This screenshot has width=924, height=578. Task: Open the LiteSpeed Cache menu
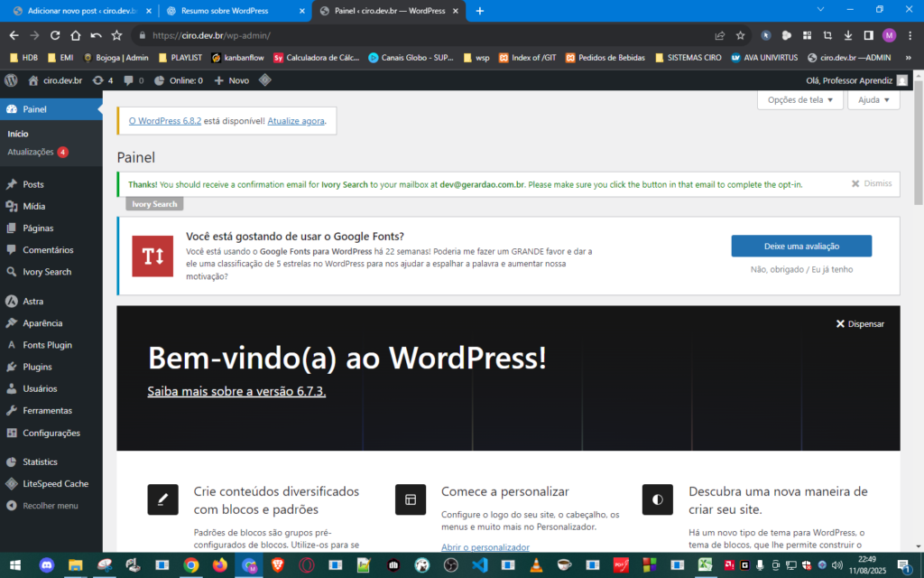(x=55, y=484)
